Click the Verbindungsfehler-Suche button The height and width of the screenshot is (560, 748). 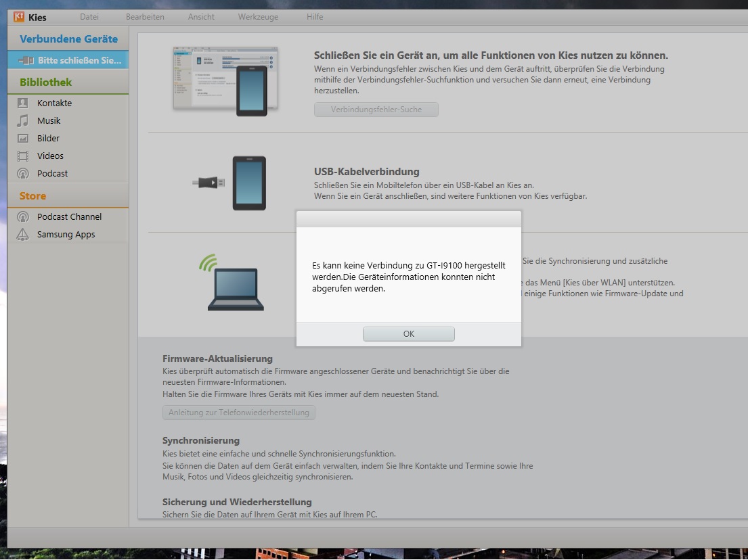(x=376, y=109)
